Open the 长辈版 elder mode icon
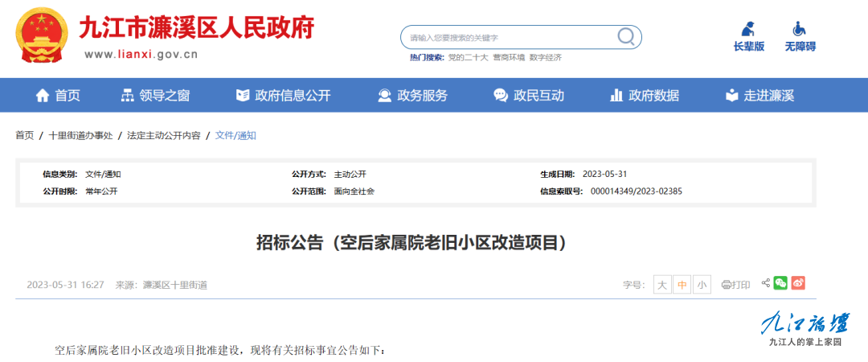 [x=748, y=30]
